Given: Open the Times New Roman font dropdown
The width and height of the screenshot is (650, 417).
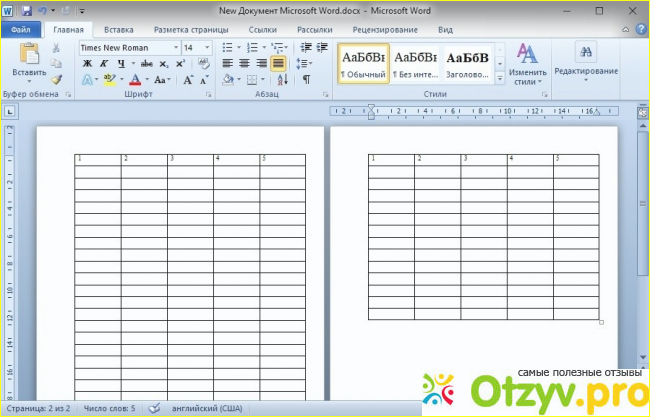Looking at the screenshot, I should tap(176, 47).
